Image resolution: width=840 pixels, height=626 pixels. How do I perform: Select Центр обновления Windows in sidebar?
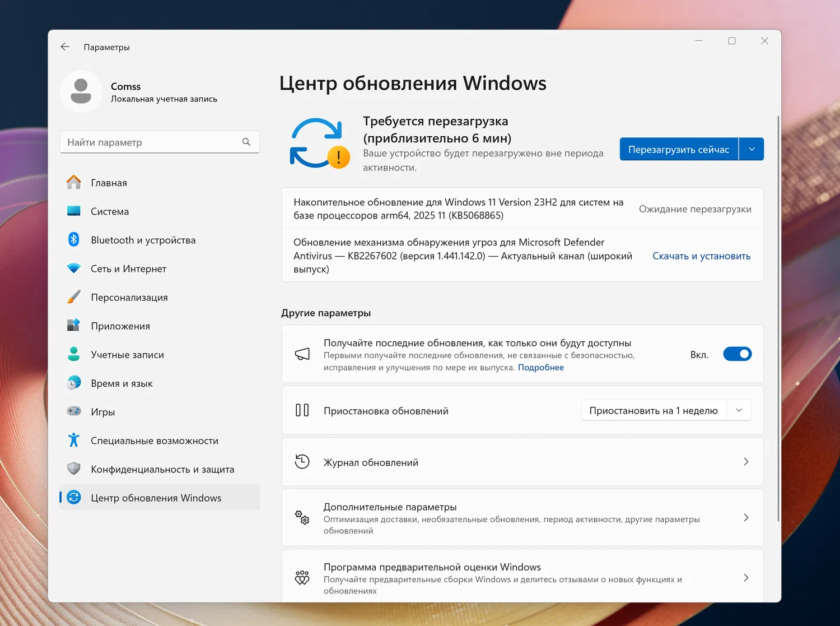[x=160, y=497]
